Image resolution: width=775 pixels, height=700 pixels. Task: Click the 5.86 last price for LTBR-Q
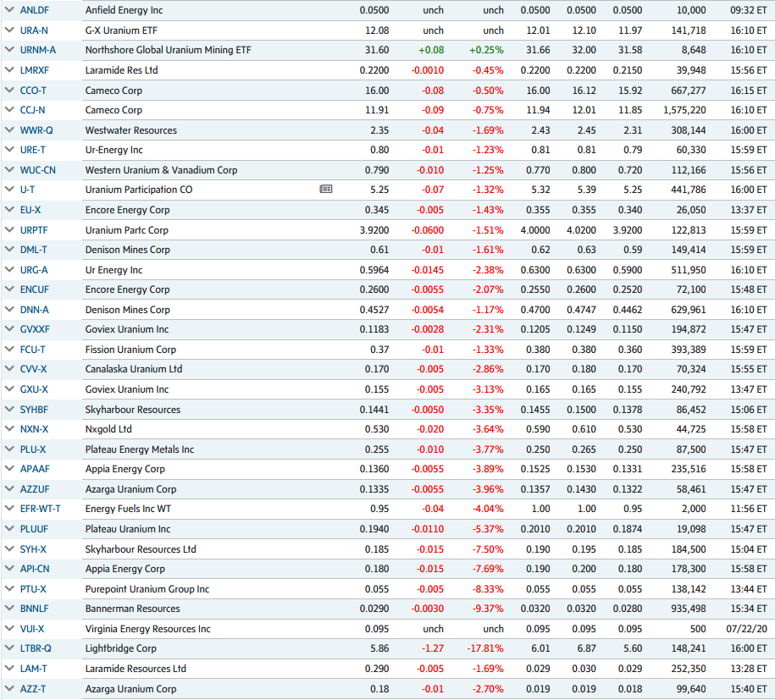click(379, 648)
